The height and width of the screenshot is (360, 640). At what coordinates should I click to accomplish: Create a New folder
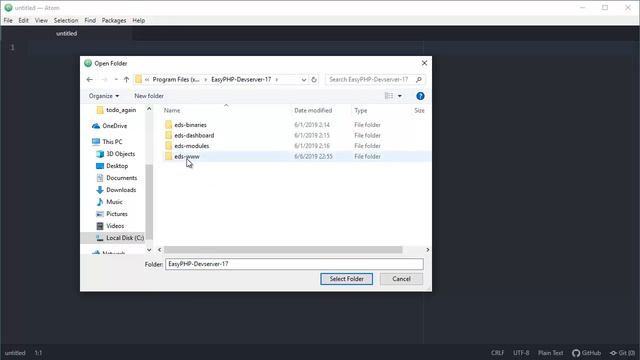(149, 96)
